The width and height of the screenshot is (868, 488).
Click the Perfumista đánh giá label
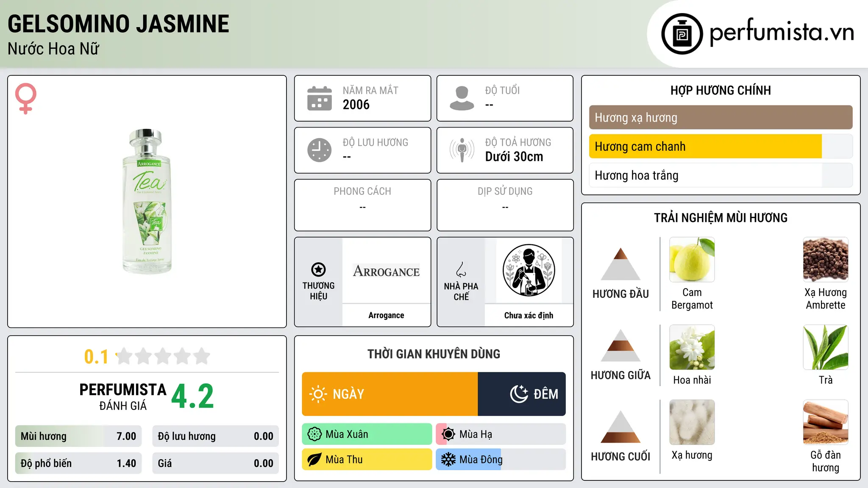[123, 396]
